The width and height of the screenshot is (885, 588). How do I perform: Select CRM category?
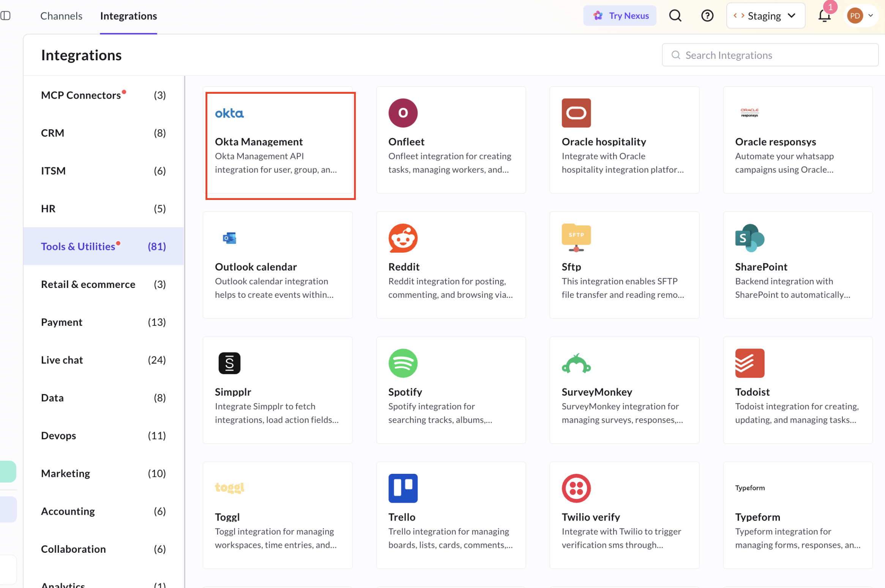pos(104,133)
